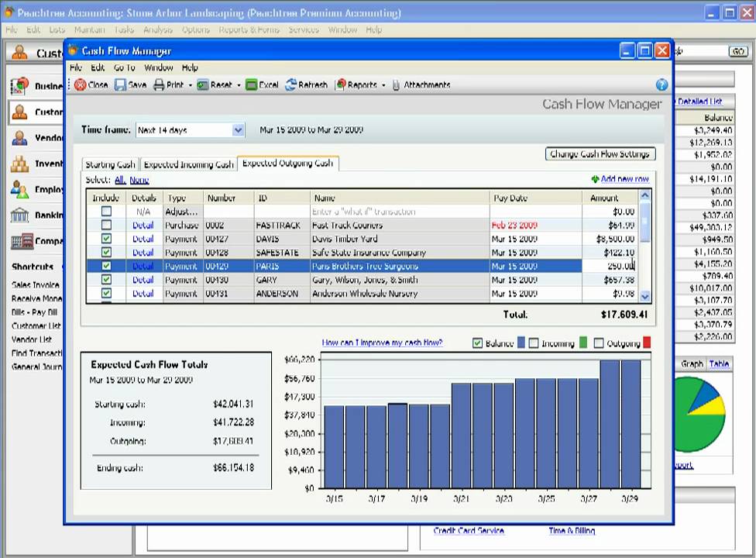Expand the Reset button dropdown arrow

click(x=239, y=85)
